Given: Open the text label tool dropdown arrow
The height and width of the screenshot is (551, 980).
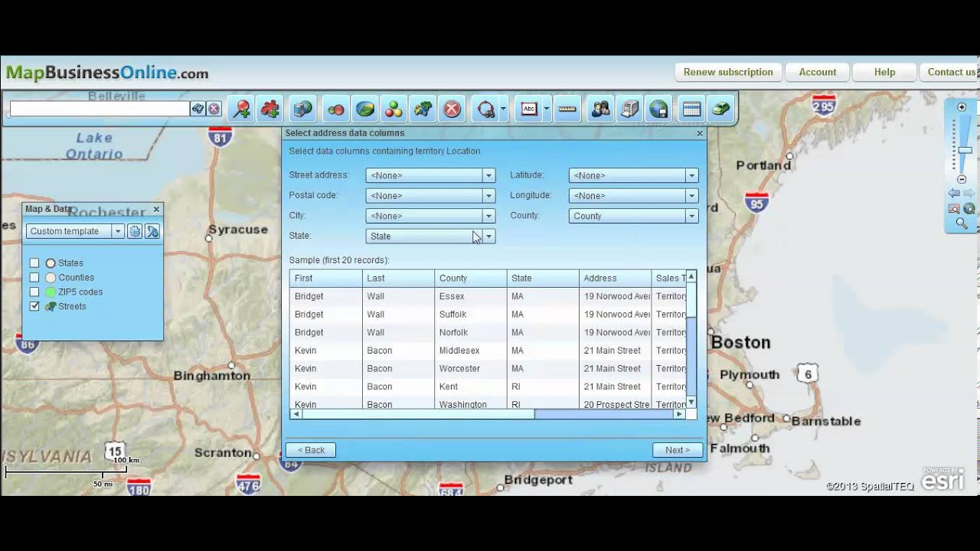Looking at the screenshot, I should point(547,109).
